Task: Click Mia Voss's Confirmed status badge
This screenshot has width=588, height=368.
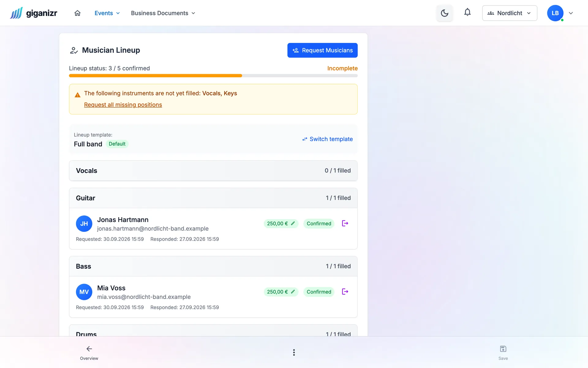Action: click(319, 292)
